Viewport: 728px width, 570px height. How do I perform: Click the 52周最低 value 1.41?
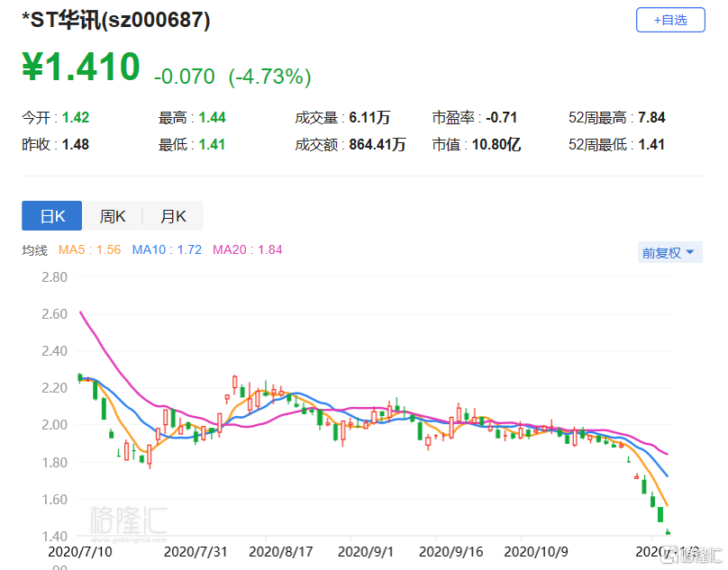(651, 144)
